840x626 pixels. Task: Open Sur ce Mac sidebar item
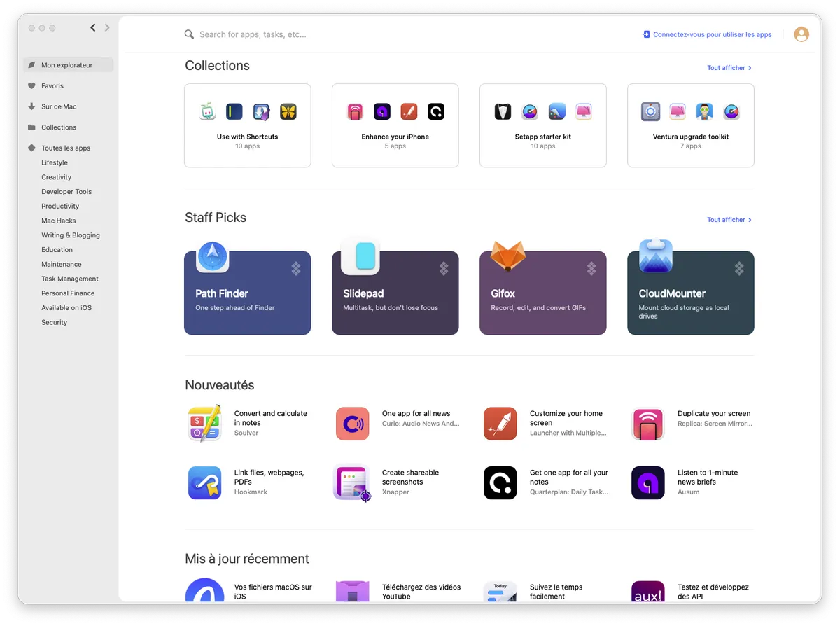pos(59,107)
